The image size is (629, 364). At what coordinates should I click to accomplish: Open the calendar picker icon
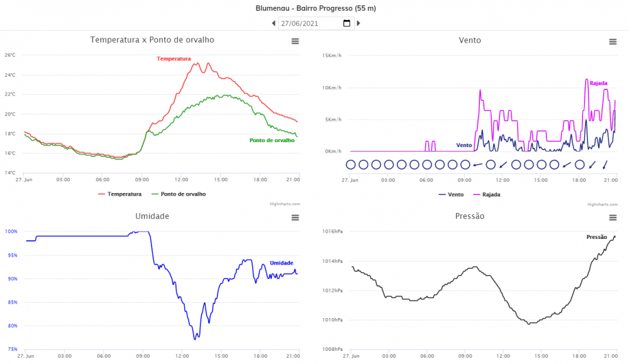coord(347,23)
